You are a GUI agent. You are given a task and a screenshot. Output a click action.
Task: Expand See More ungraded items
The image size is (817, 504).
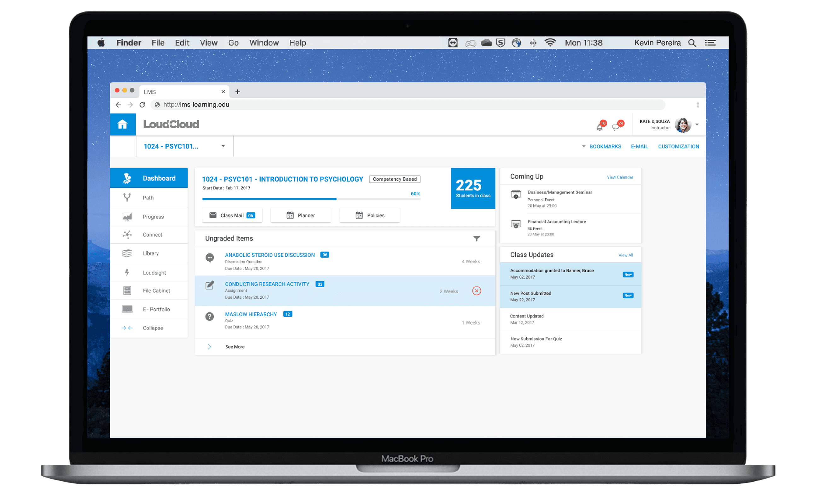tap(235, 347)
